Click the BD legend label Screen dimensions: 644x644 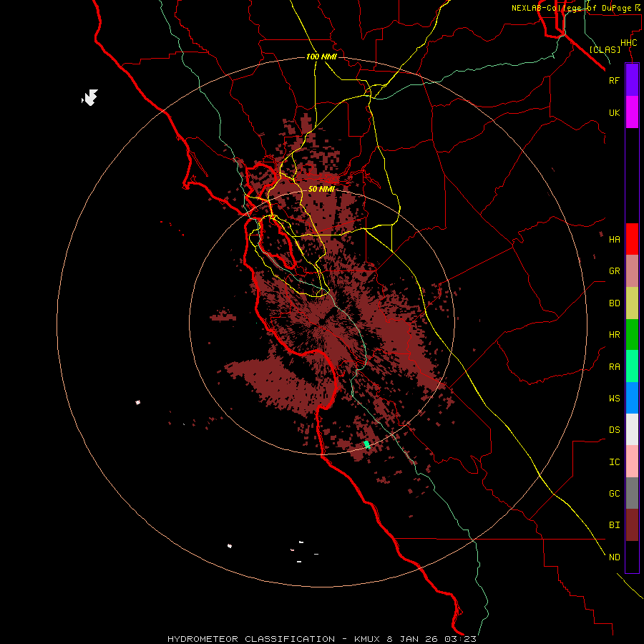[x=615, y=303]
